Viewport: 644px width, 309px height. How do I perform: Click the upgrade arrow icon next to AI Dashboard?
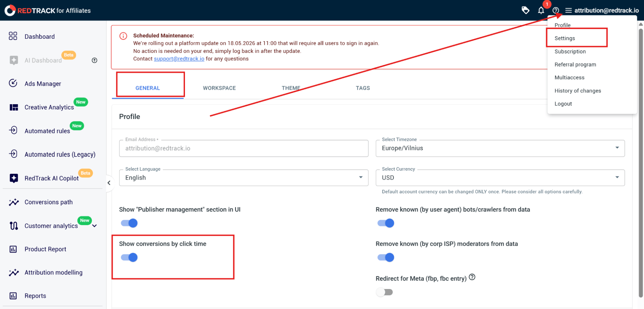(x=94, y=60)
